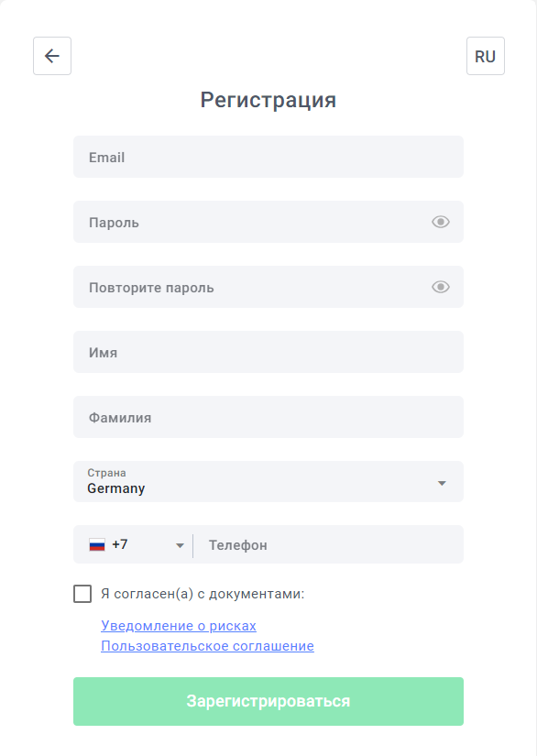The image size is (537, 756).
Task: Click the +7 country code text
Action: coord(119,544)
